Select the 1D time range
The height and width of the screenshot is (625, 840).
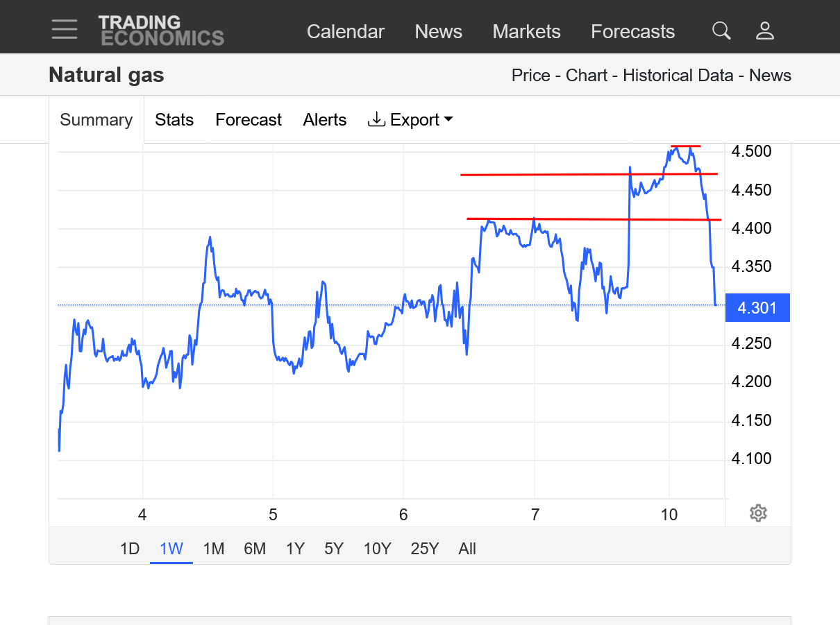130,549
